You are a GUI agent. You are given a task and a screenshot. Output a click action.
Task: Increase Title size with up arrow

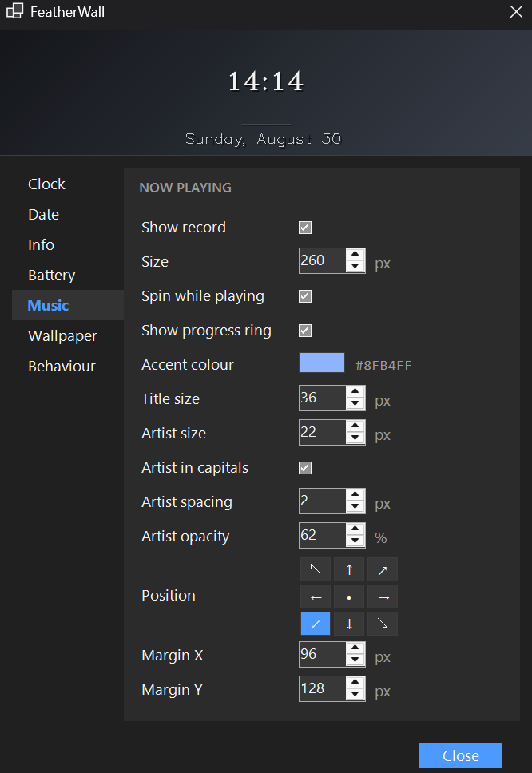355,392
